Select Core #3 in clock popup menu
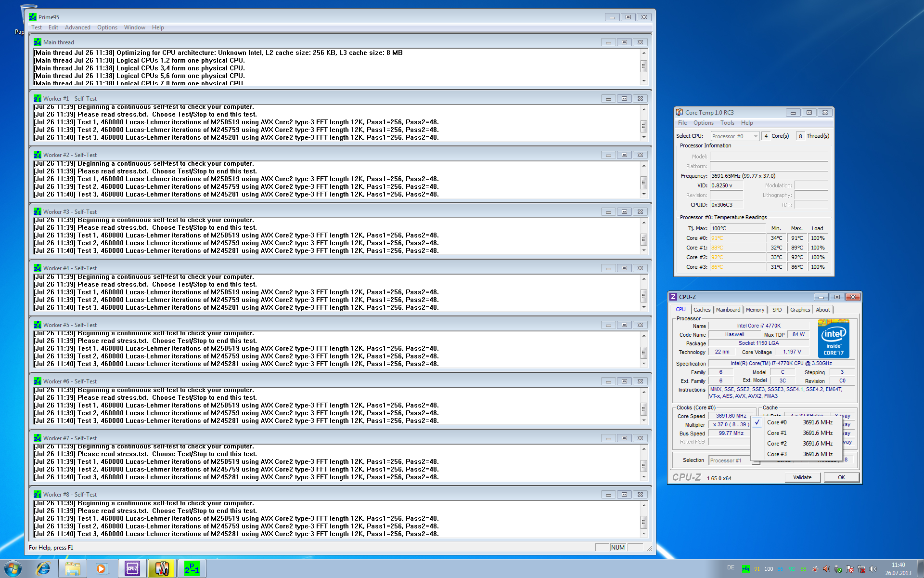The image size is (924, 578). pyautogui.click(x=776, y=454)
